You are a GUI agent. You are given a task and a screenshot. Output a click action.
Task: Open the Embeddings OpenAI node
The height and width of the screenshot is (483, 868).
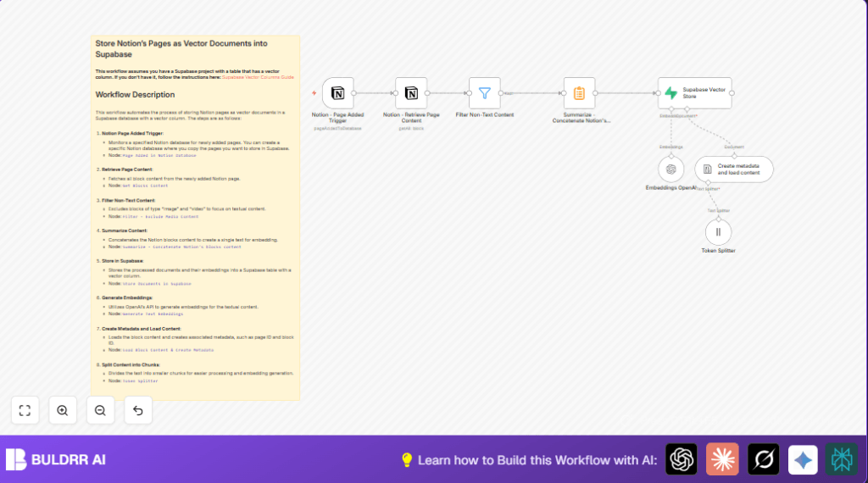click(x=671, y=169)
